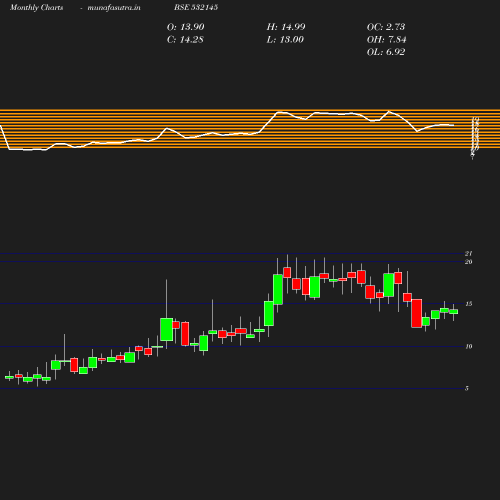The width and height of the screenshot is (500, 500).
Task: Select the open value 'O: 13.90'
Action: tap(185, 27)
